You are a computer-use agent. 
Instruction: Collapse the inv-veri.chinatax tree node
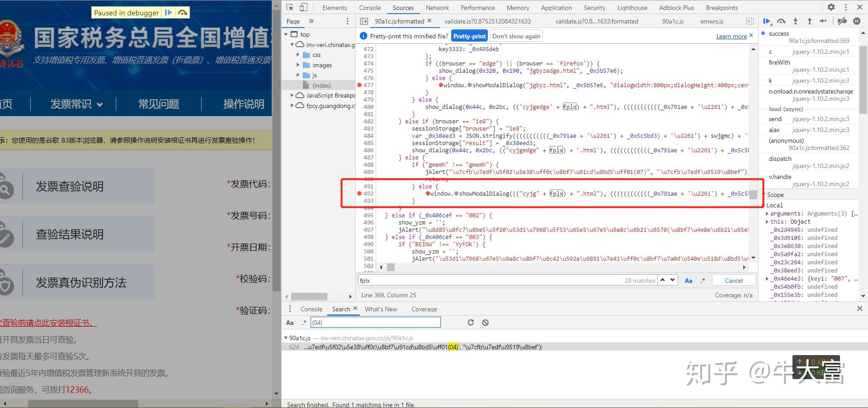point(292,44)
